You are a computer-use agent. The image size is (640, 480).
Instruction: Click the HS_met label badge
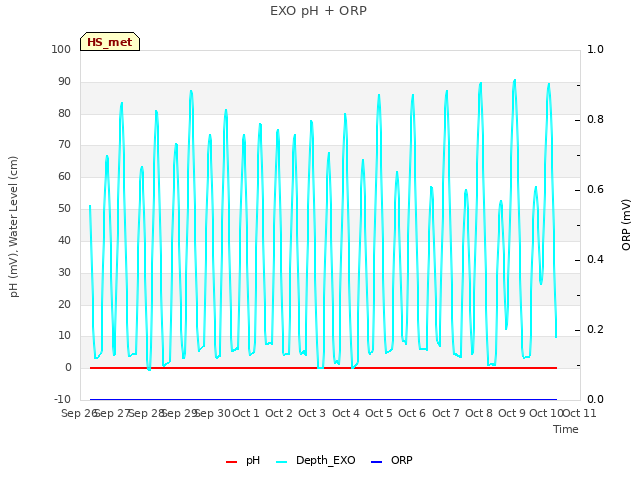tap(110, 42)
